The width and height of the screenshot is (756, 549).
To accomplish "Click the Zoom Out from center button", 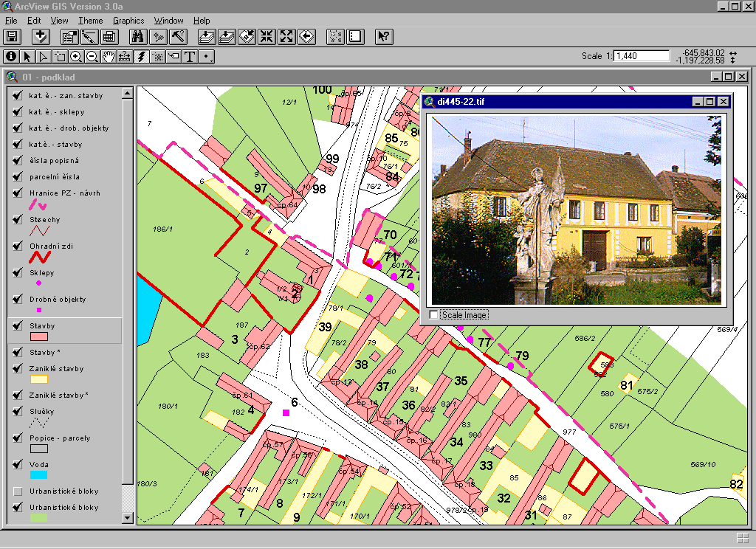I will coord(287,37).
